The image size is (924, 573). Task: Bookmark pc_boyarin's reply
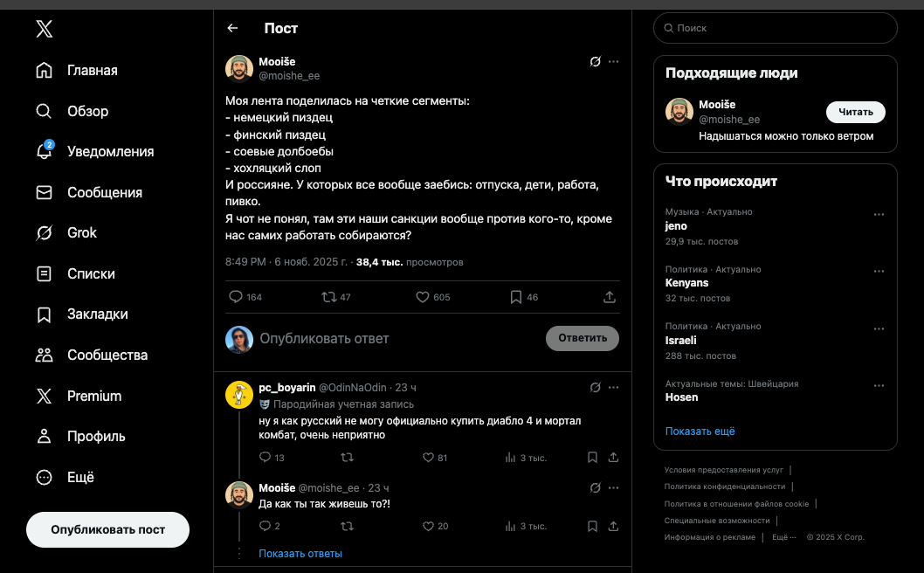pyautogui.click(x=592, y=457)
